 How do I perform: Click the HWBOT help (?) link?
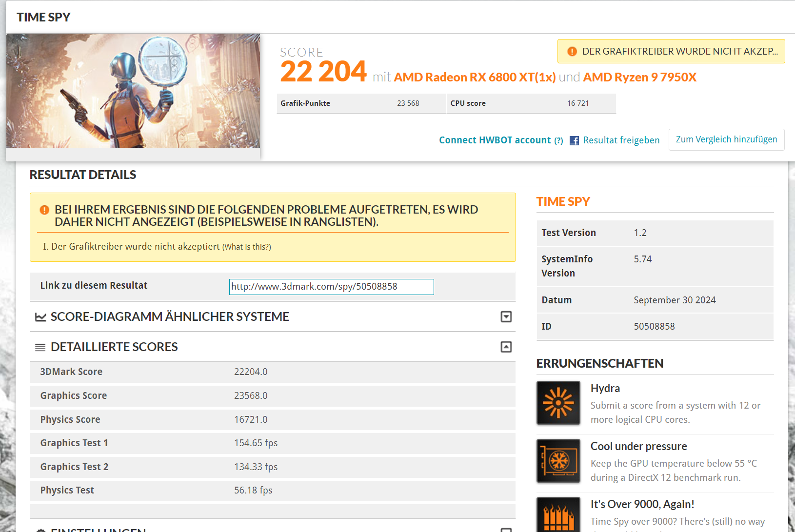coord(558,140)
